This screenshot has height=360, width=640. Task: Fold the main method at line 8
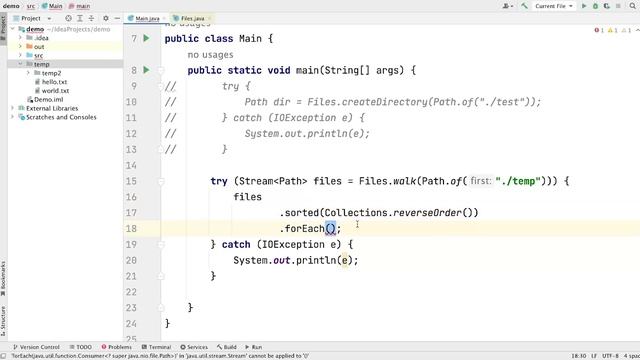(161, 71)
